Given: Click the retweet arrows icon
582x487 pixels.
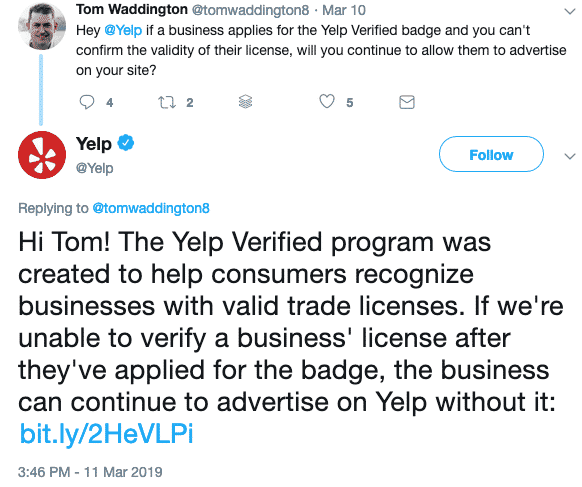Looking at the screenshot, I should 167,102.
